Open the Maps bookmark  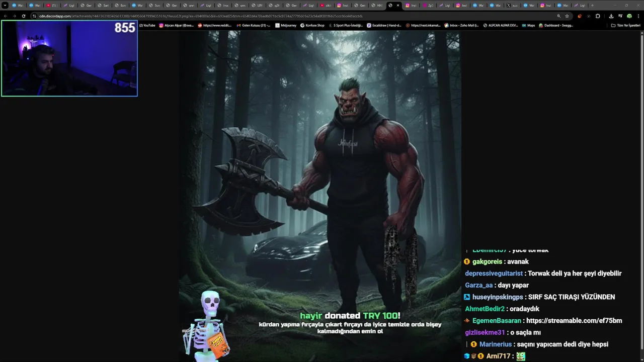point(528,25)
